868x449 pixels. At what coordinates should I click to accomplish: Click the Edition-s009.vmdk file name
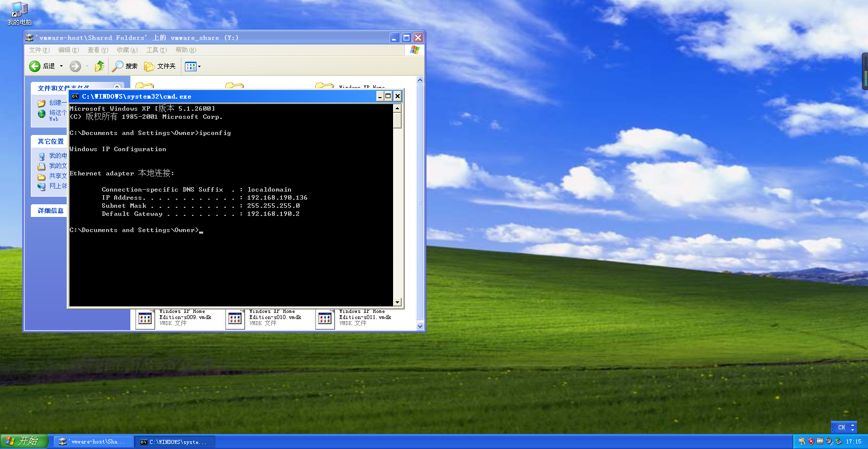coord(185,315)
